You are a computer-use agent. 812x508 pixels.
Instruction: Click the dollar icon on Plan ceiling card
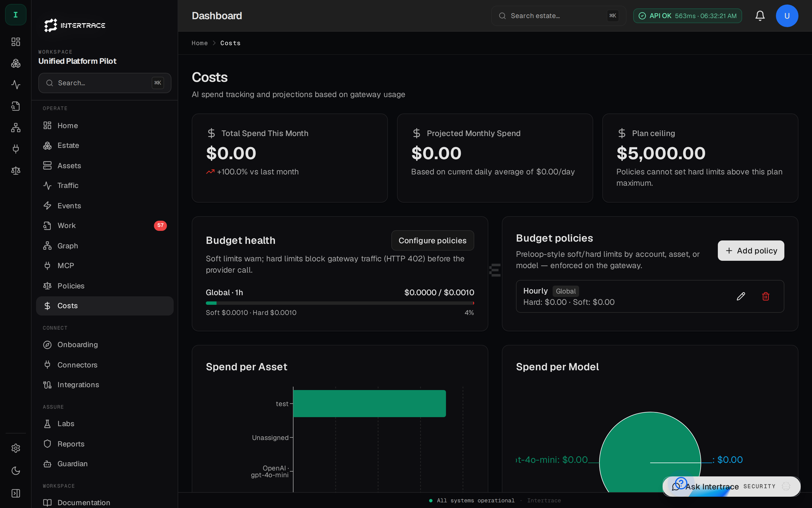pyautogui.click(x=622, y=133)
